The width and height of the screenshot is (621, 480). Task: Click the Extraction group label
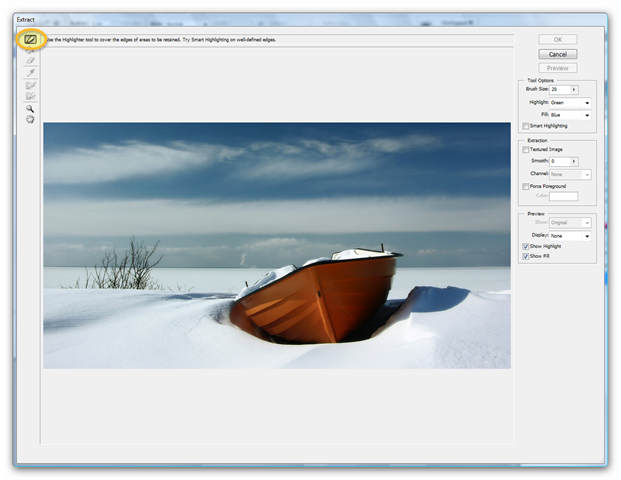537,141
